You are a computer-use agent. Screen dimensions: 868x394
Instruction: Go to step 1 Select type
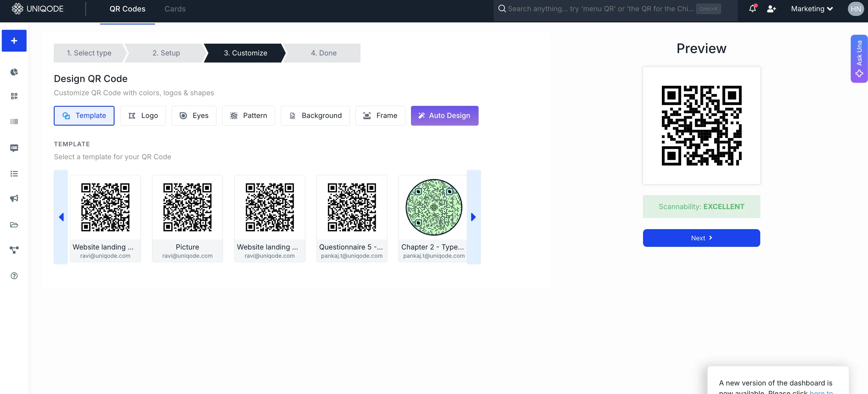pos(89,53)
